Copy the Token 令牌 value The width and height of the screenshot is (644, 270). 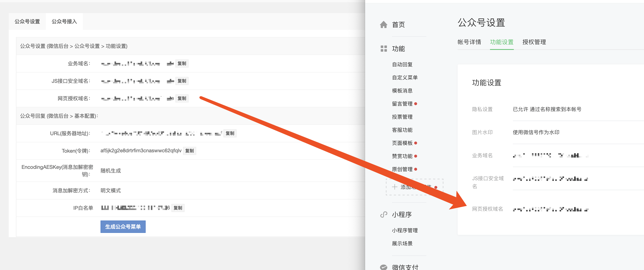[189, 151]
